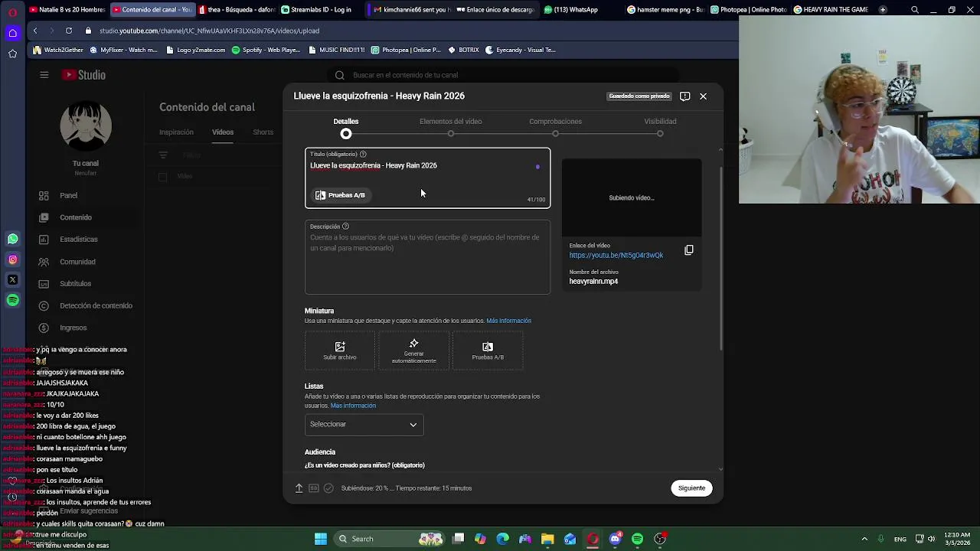Click Generar automáticamente thumbnail option
Image resolution: width=980 pixels, height=551 pixels.
[x=413, y=351]
